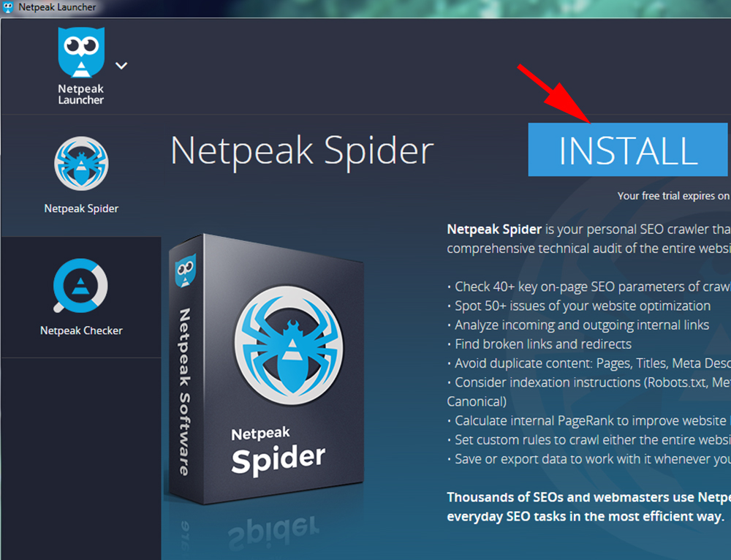Click the 'Netpeak Checker' label text

tap(81, 330)
